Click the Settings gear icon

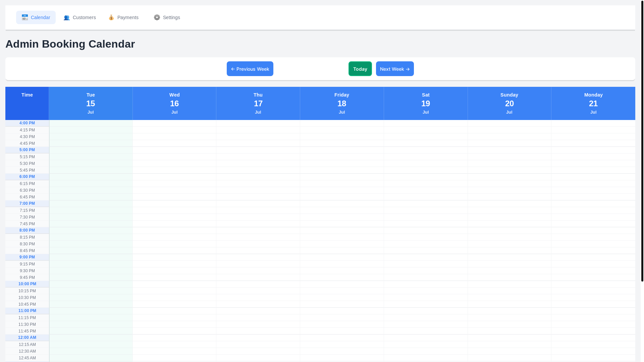click(x=157, y=17)
